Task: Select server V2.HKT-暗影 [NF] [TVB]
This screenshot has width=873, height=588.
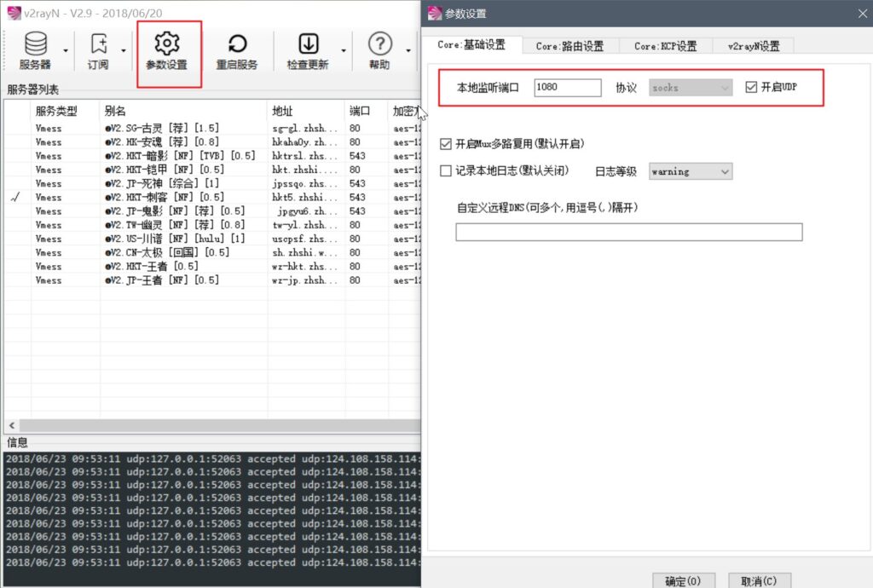Action: 180,156
